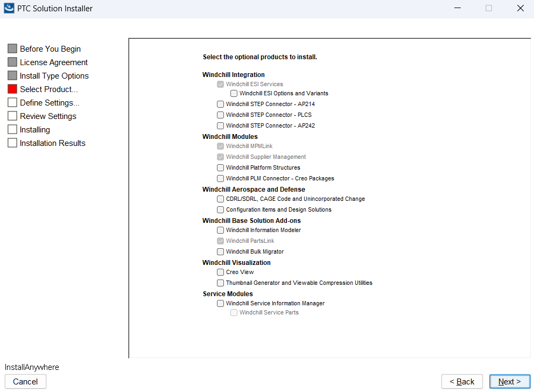The height and width of the screenshot is (392, 534).
Task: Click the grayed Windchill MPMLink checkbox
Action: 220,146
